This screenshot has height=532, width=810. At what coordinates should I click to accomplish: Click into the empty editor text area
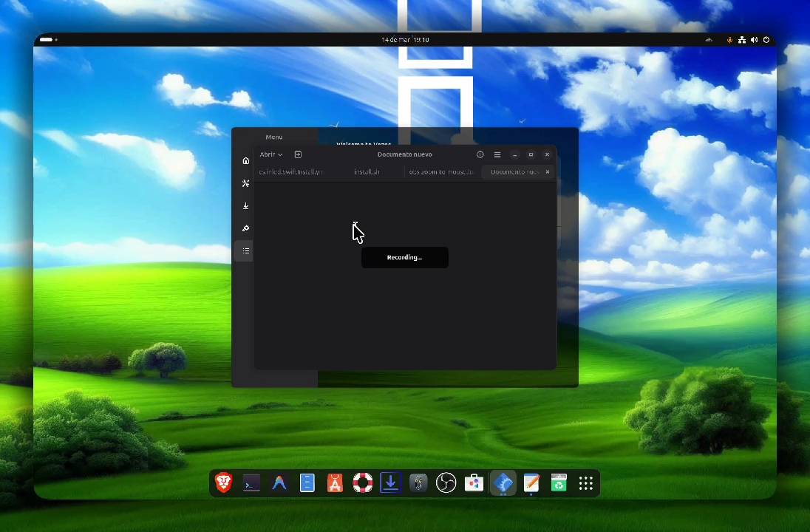point(405,276)
